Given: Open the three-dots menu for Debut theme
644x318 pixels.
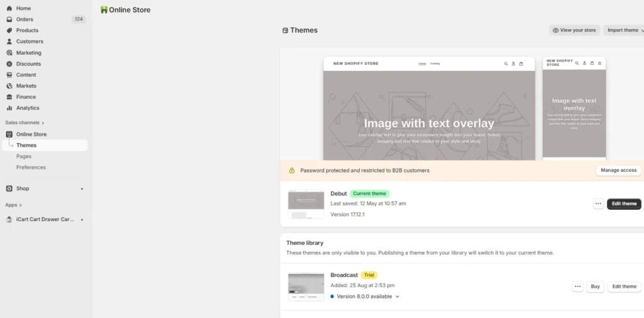Looking at the screenshot, I should click(599, 203).
